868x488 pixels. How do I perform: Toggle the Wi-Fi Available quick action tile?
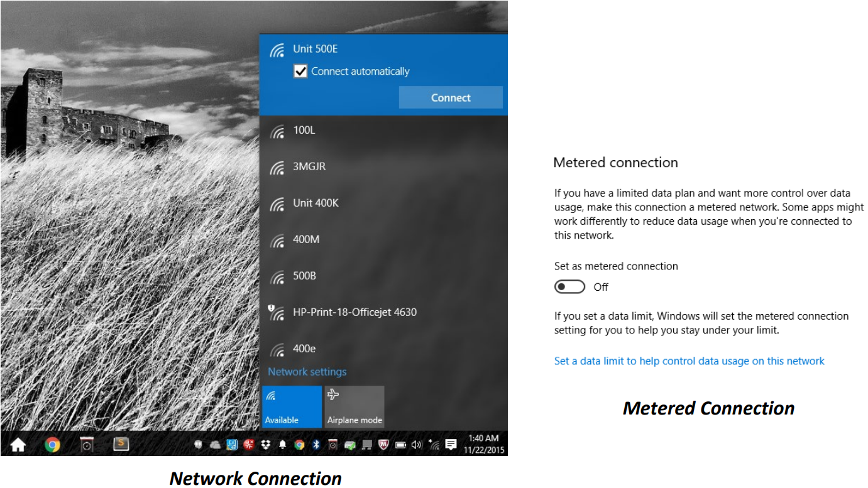coord(292,407)
